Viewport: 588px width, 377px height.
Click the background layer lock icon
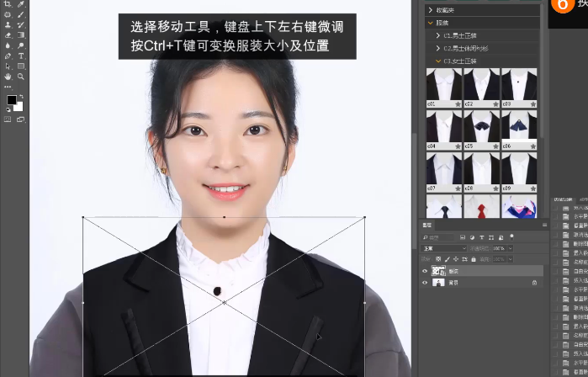[534, 283]
